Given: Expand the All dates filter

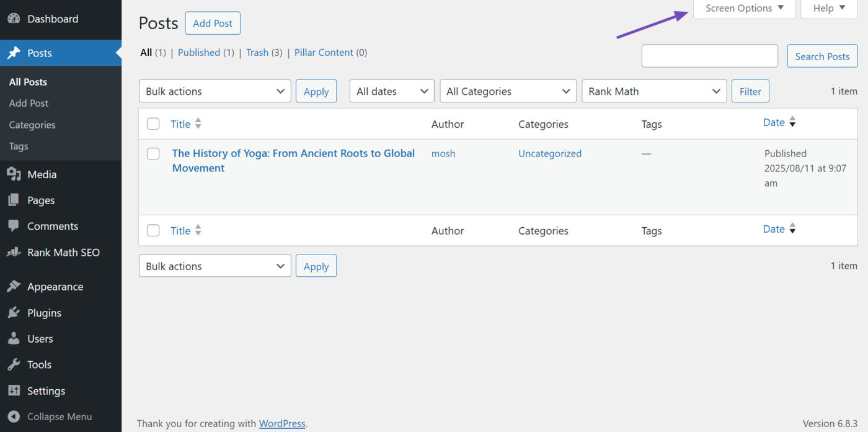Looking at the screenshot, I should [x=391, y=91].
